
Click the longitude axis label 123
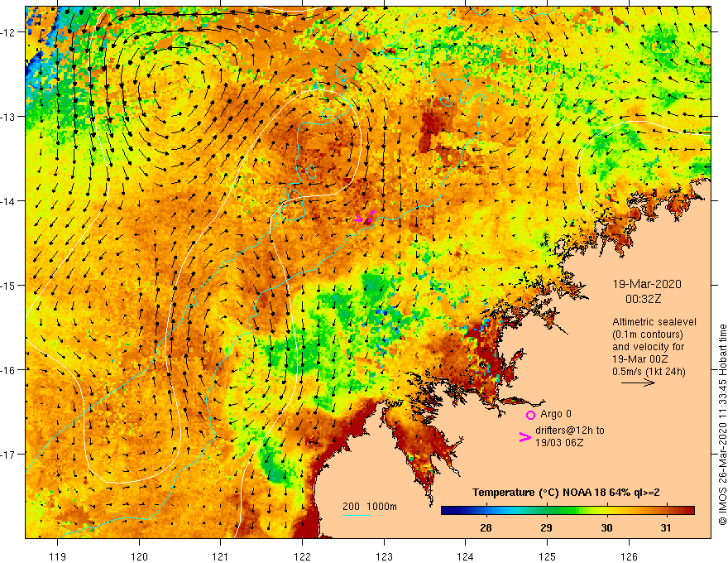[x=384, y=556]
